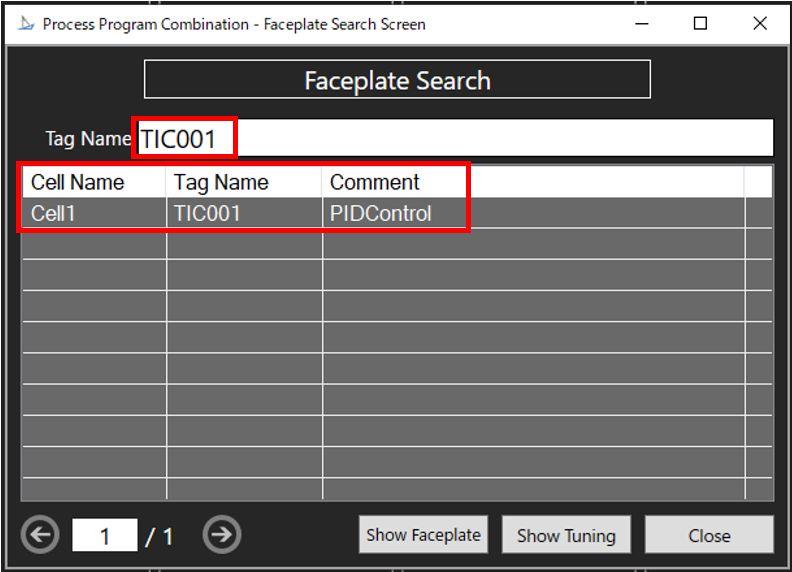Sort by the Comment column header
The height and width of the screenshot is (572, 792).
click(x=375, y=182)
